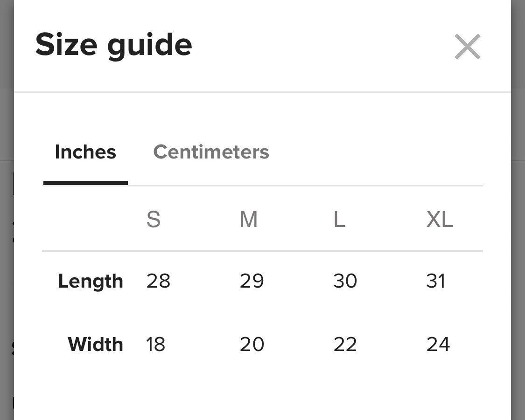
Task: Switch to the Centimeters tab
Action: (211, 152)
